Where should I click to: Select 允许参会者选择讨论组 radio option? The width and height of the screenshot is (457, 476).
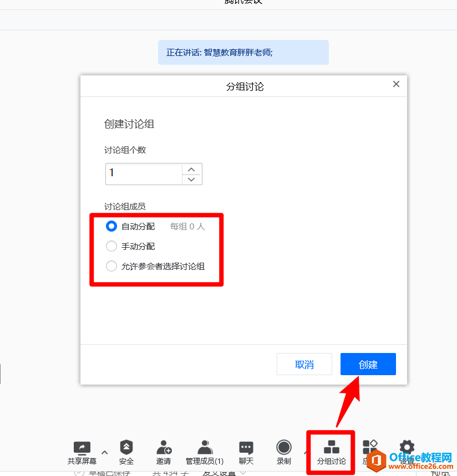coord(111,266)
